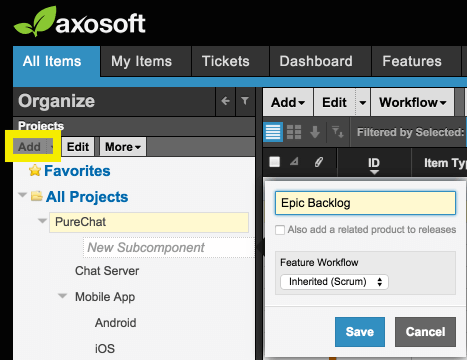The height and width of the screenshot is (360, 467).
Task: Click the main toolbar Edit button
Action: tap(335, 102)
